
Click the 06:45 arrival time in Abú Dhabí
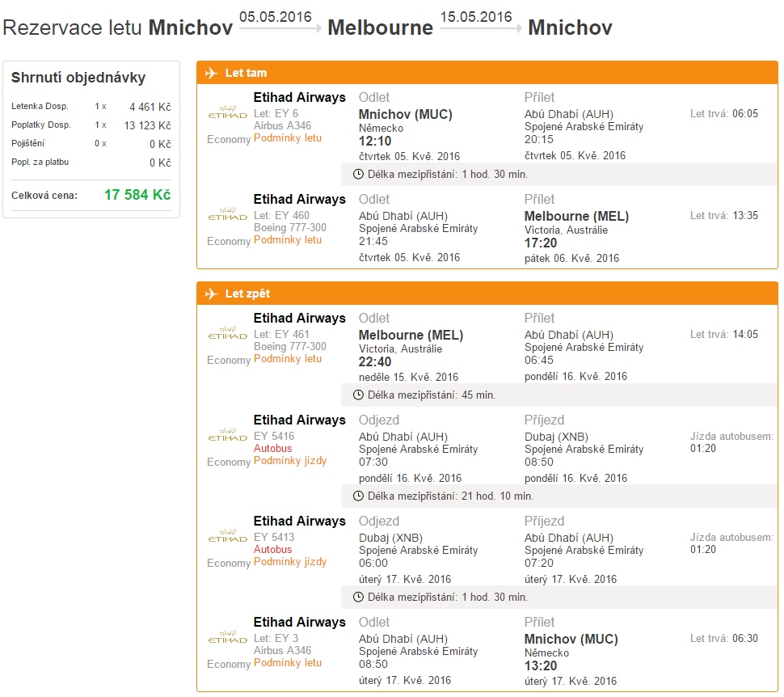click(539, 361)
